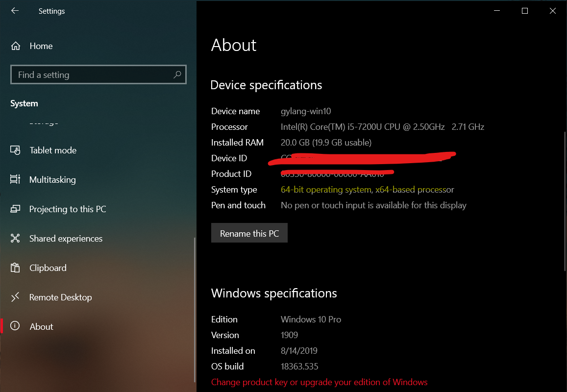This screenshot has width=567, height=392.
Task: Click the OS build label
Action: [x=227, y=367]
